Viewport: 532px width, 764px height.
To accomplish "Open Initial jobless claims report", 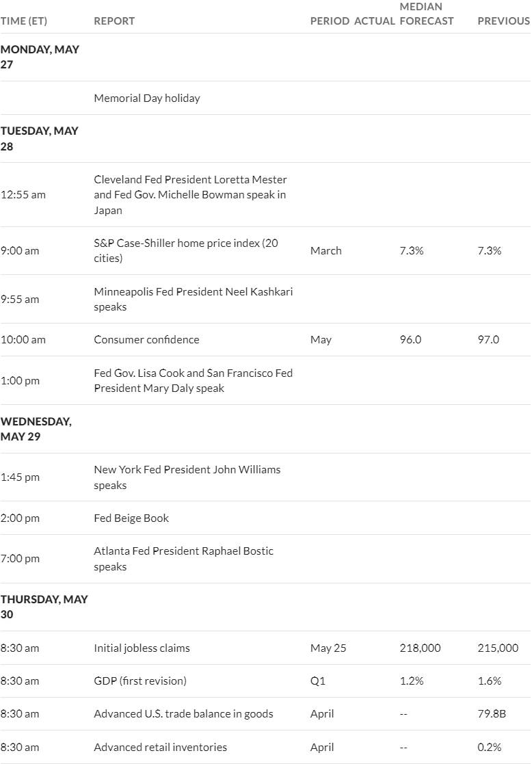I will tap(142, 648).
